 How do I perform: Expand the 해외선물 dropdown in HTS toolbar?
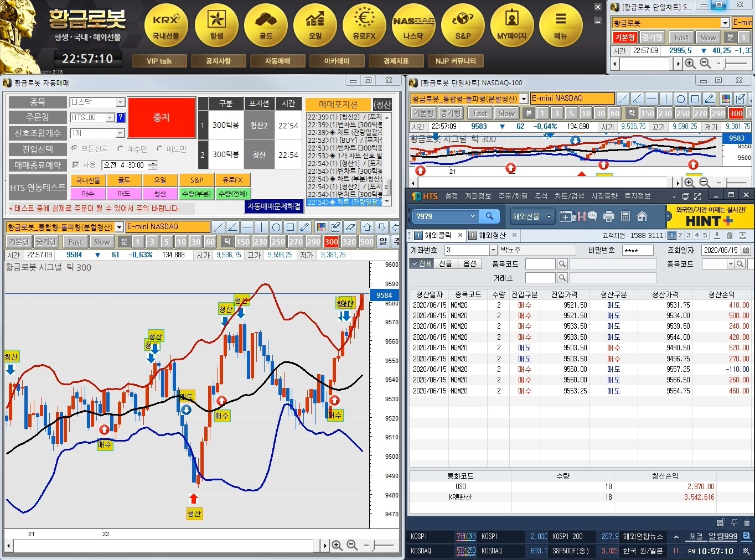pyautogui.click(x=531, y=216)
